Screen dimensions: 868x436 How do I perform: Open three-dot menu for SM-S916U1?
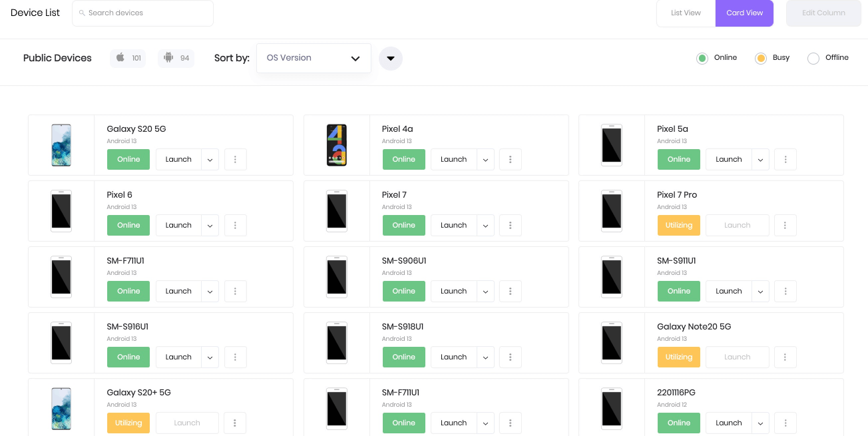pyautogui.click(x=236, y=357)
